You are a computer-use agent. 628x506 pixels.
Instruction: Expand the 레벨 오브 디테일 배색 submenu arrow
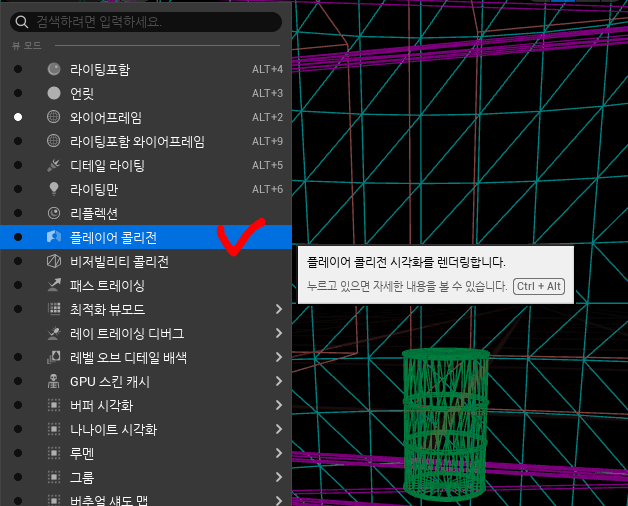click(x=279, y=357)
